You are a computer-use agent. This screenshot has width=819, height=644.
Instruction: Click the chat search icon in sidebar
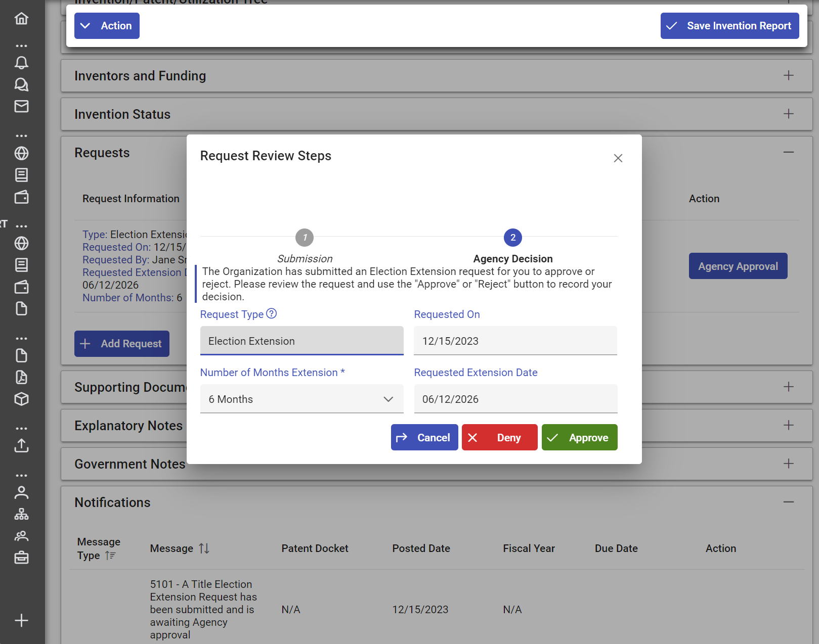(x=21, y=84)
